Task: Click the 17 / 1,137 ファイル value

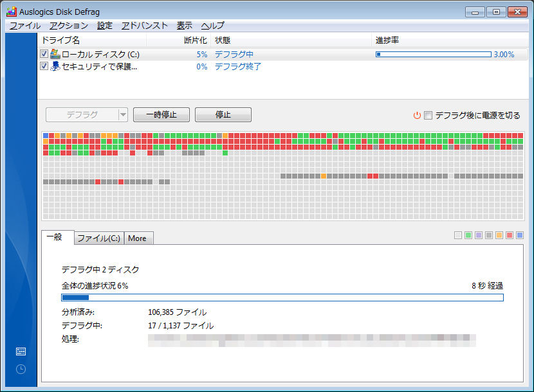Action: point(181,326)
